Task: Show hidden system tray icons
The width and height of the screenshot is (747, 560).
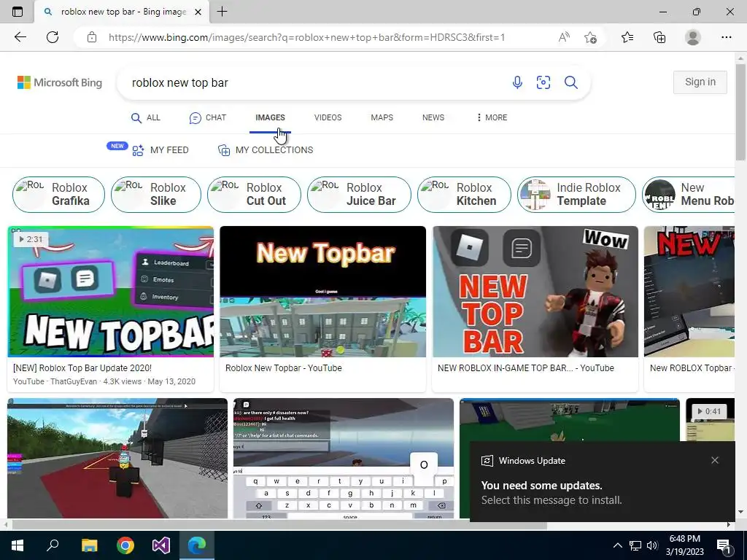Action: (617, 545)
